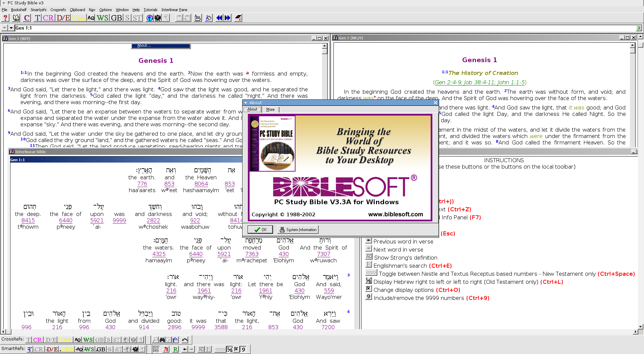Click the magnifier search icon in the CrossRefs row
The height and width of the screenshot is (354, 644).
tap(155, 340)
